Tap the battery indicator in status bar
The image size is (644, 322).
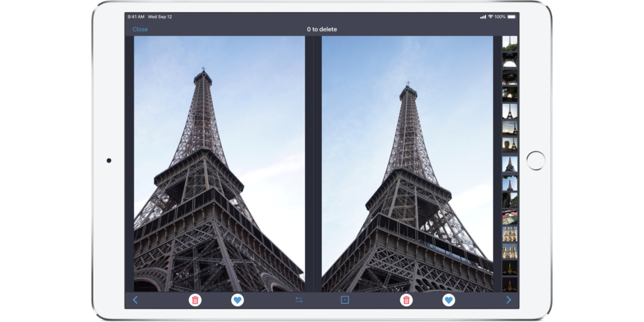click(512, 17)
